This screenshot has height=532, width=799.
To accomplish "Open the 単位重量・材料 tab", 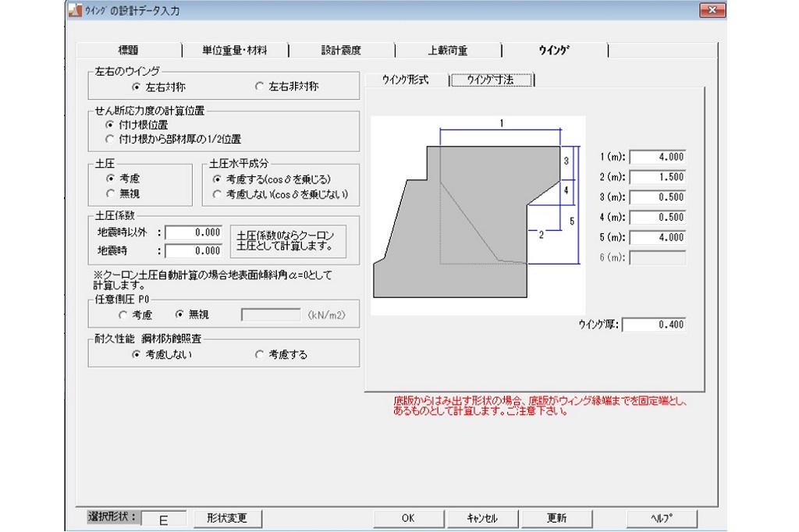I will [234, 51].
